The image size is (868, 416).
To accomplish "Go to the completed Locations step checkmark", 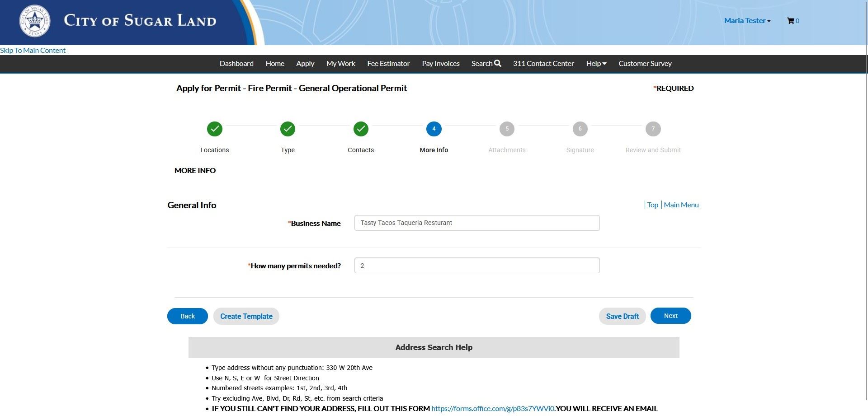I will tap(215, 129).
